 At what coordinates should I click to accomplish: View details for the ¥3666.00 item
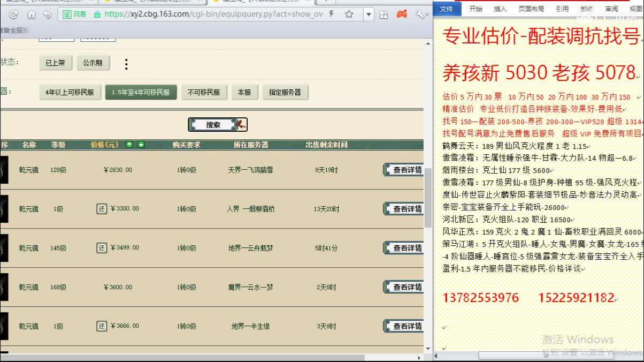click(404, 326)
